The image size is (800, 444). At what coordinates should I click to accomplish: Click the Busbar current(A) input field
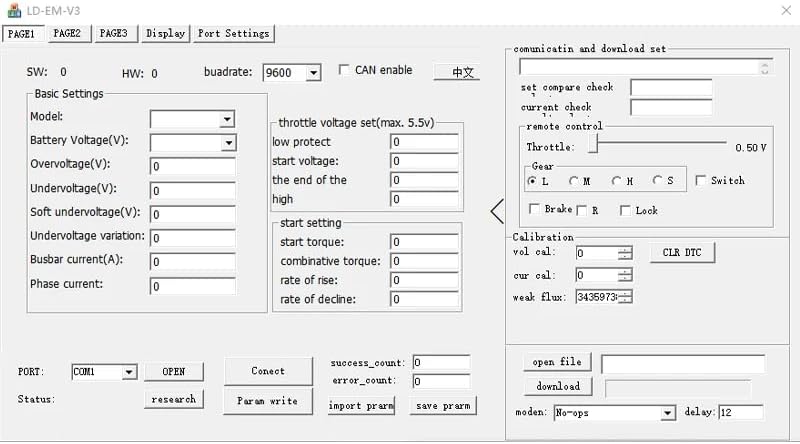[x=192, y=262]
